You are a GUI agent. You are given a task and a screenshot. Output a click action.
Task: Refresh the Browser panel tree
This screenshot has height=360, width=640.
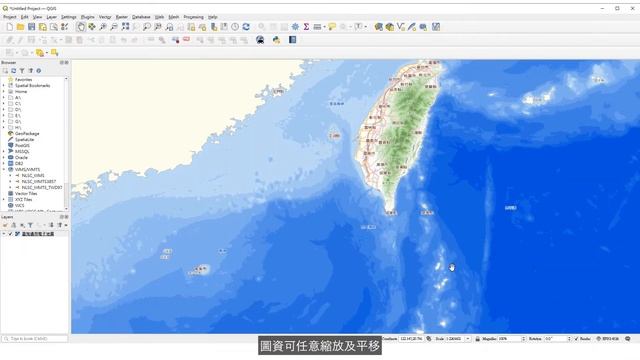[13, 71]
